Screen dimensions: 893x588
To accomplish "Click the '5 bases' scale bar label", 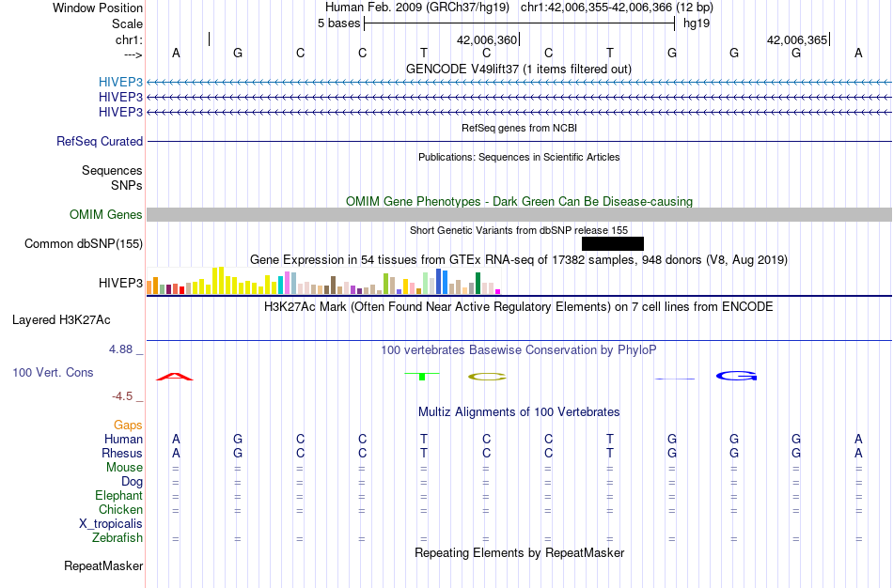I will point(338,23).
